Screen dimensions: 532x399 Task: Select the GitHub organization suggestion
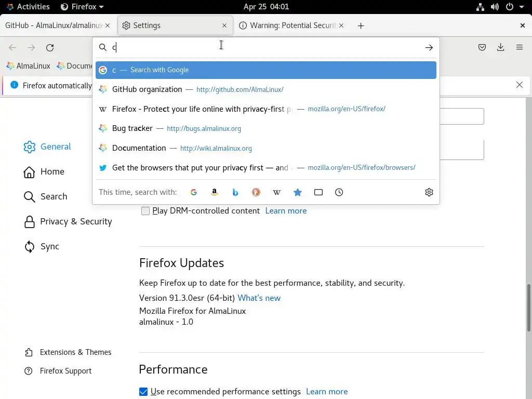point(266,89)
